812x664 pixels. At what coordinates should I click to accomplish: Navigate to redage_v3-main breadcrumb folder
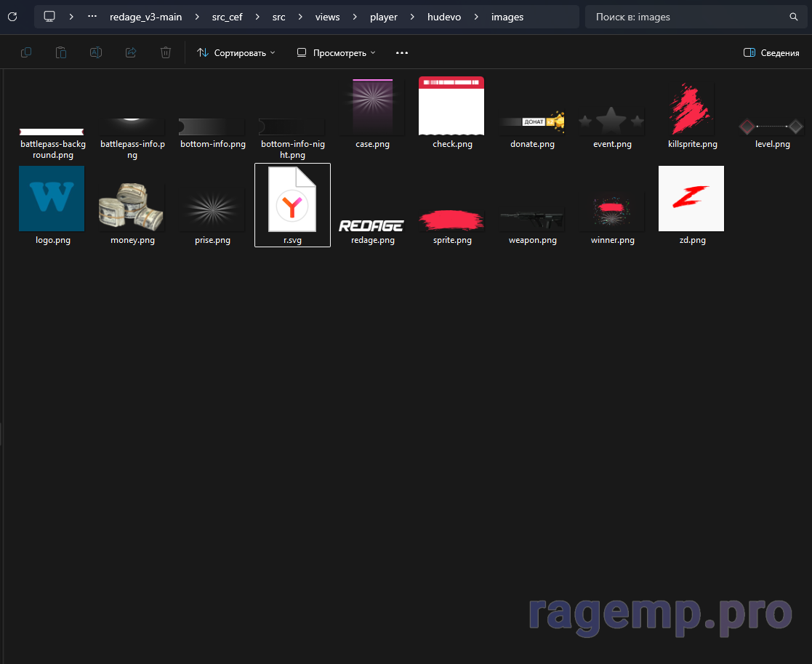145,17
